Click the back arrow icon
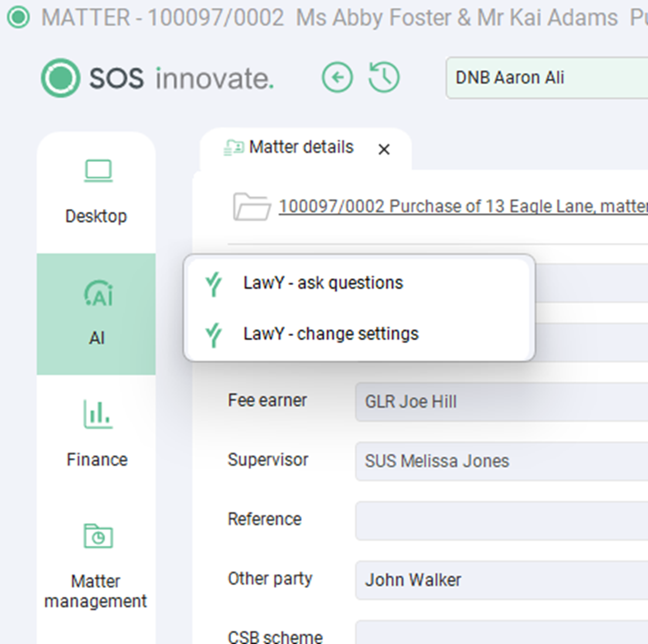Viewport: 648px width, 644px height. click(x=337, y=78)
